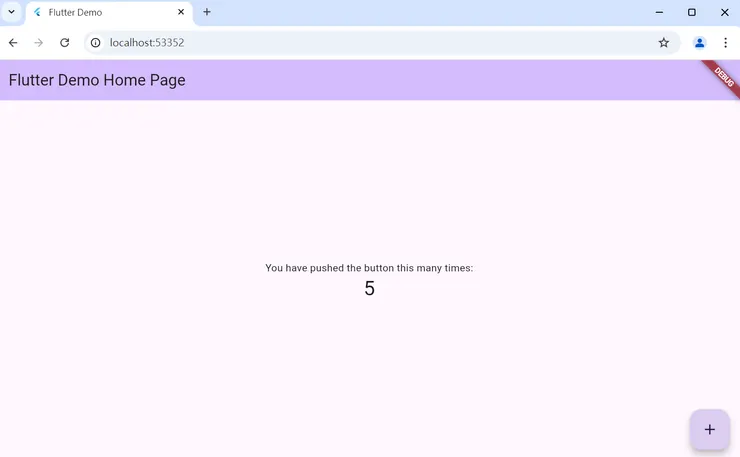This screenshot has width=740, height=457.
Task: Open the Chrome profile avatar
Action: pyautogui.click(x=699, y=42)
